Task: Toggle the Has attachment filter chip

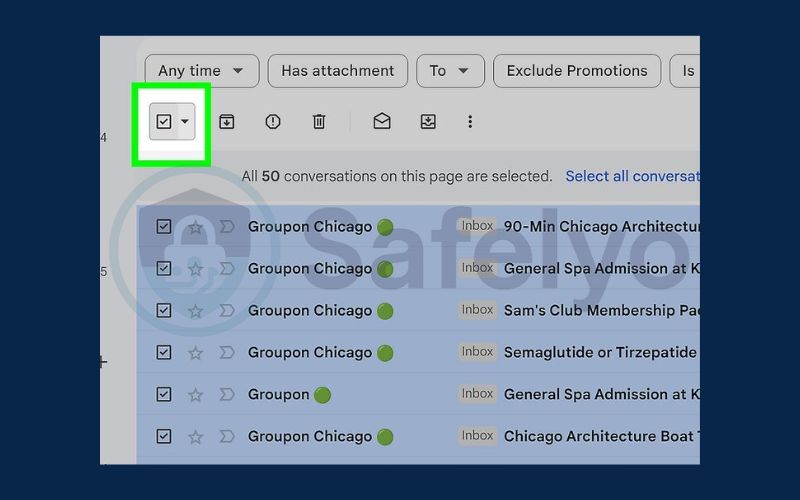Action: (x=338, y=71)
